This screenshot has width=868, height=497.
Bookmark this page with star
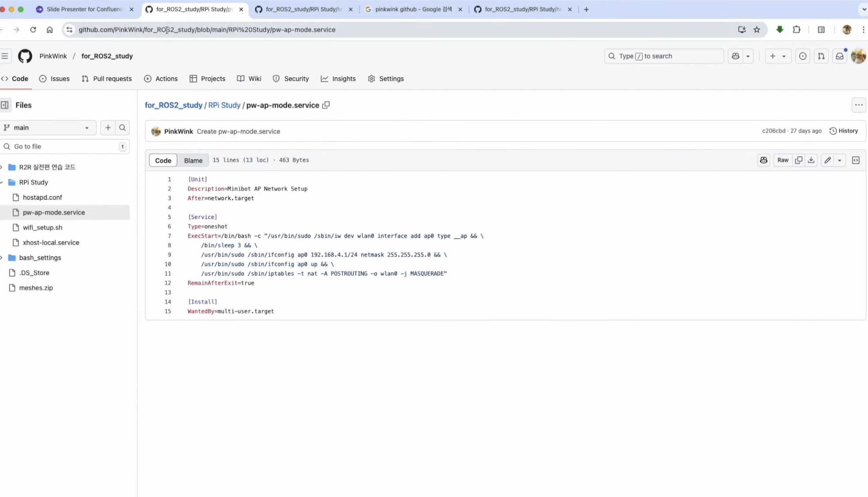tap(757, 30)
